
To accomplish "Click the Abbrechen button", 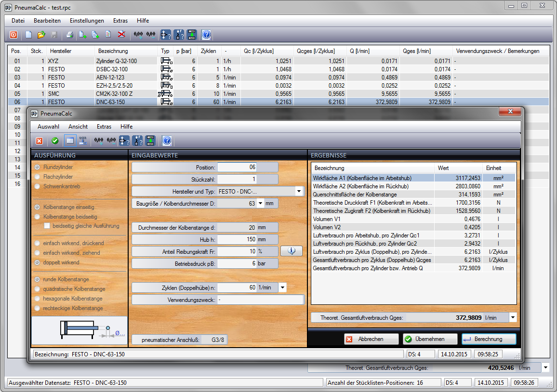I will pos(371,339).
